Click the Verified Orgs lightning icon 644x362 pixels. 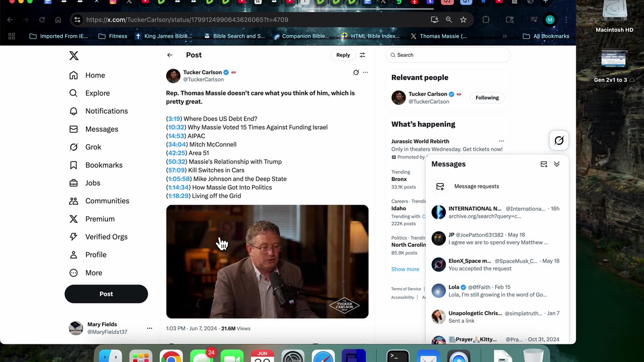(73, 237)
